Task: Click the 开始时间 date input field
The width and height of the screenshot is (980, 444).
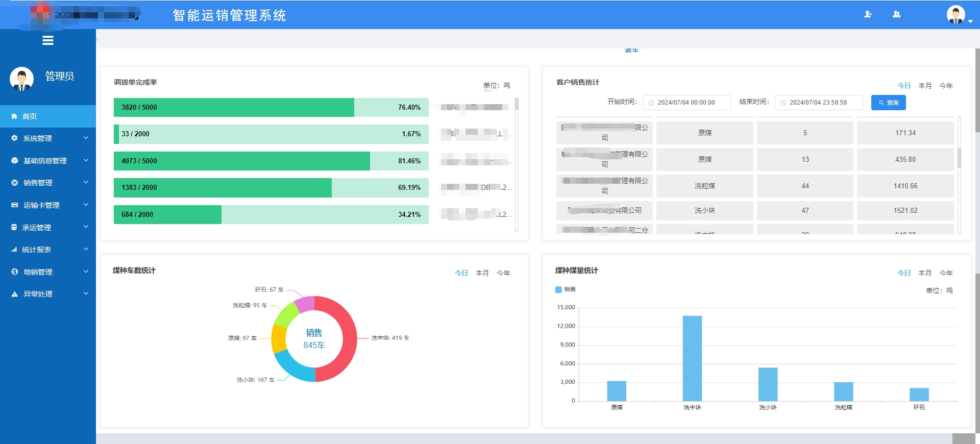Action: pos(687,103)
